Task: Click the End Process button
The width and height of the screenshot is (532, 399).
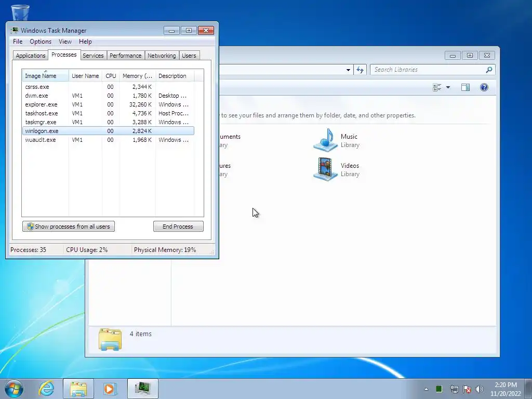Action: coord(178,227)
